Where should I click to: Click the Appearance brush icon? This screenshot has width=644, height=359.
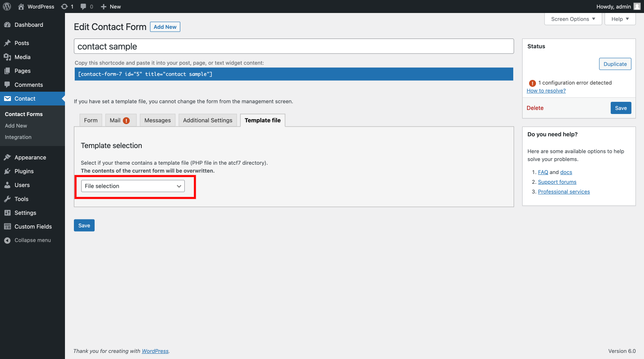pyautogui.click(x=7, y=157)
